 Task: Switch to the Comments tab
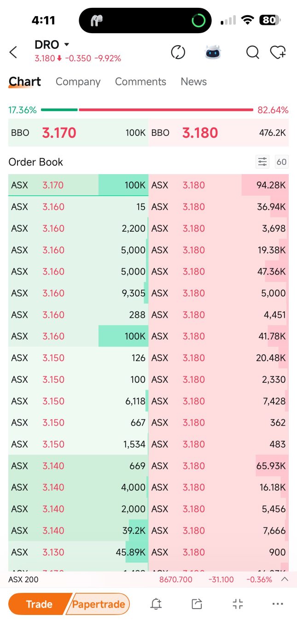140,82
